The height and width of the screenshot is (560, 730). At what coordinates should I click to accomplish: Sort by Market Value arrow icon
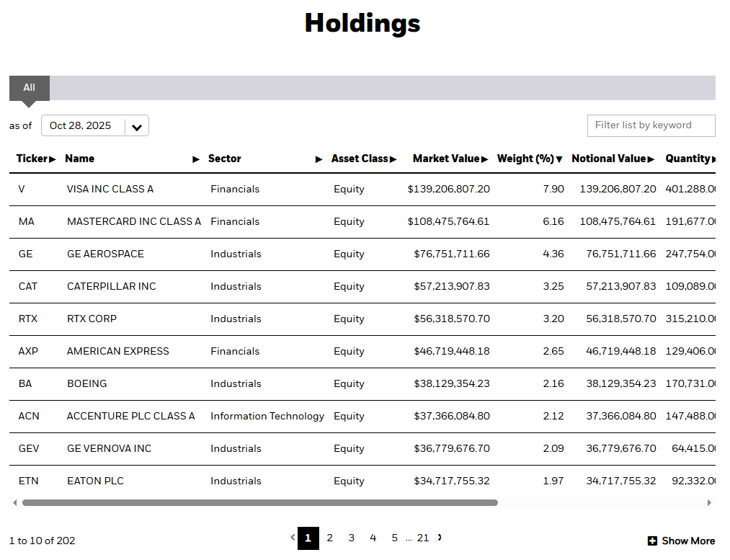click(x=485, y=160)
